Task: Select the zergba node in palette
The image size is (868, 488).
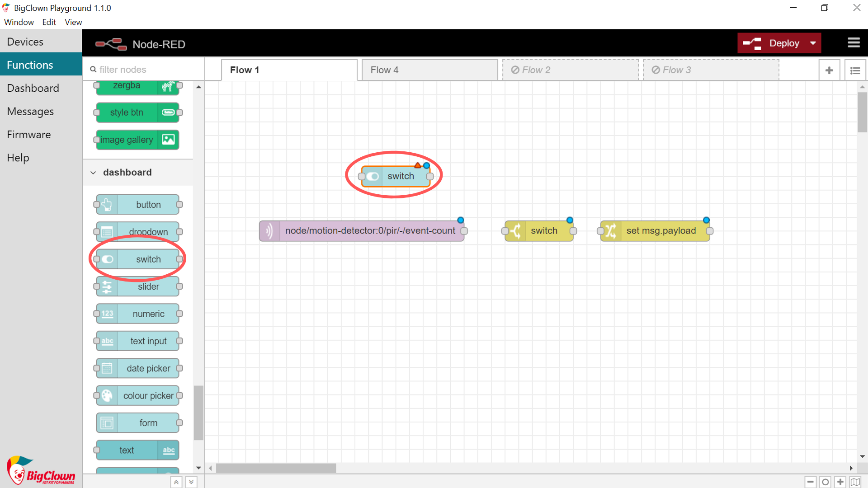Action: [138, 87]
